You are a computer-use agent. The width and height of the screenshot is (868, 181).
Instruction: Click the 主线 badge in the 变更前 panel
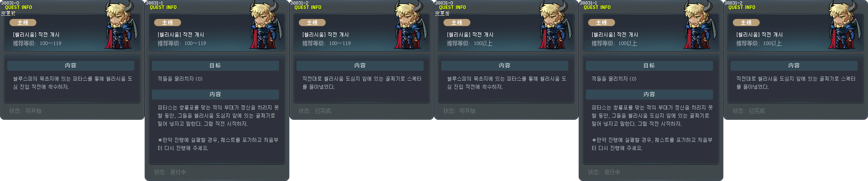point(23,23)
